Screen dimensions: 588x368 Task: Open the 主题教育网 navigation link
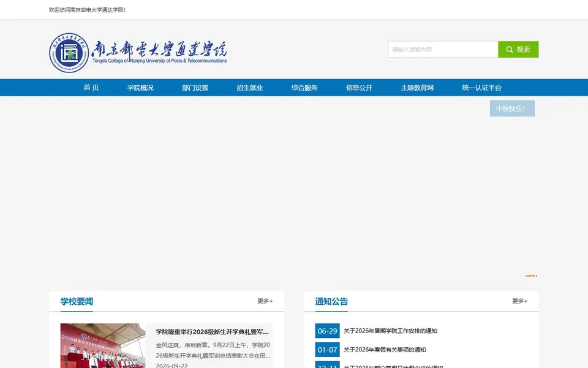pos(417,88)
